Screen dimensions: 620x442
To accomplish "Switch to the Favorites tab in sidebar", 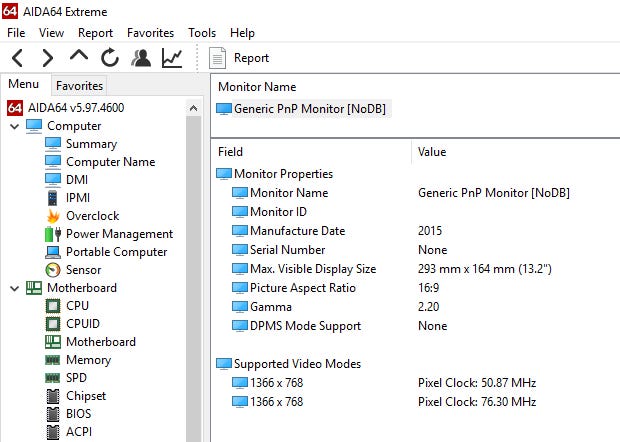I will click(x=79, y=85).
